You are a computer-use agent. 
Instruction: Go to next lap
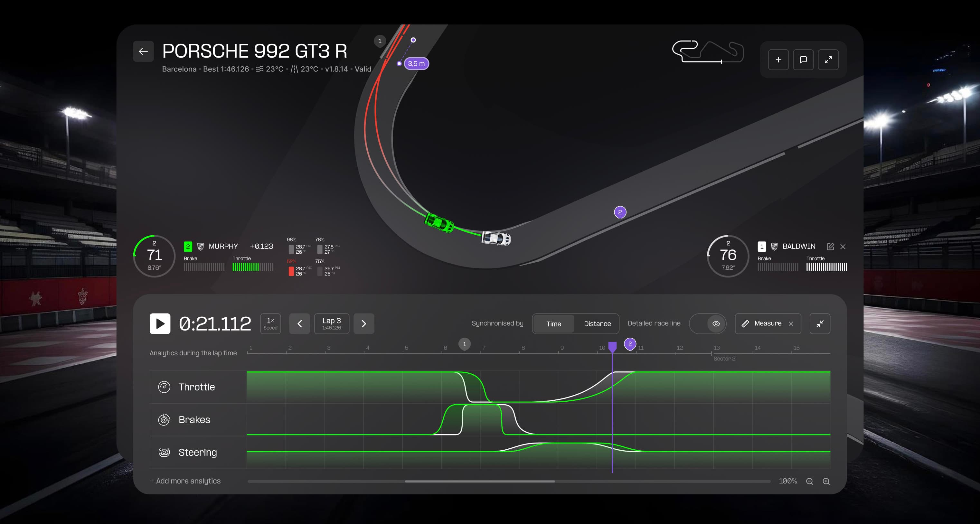coord(364,323)
